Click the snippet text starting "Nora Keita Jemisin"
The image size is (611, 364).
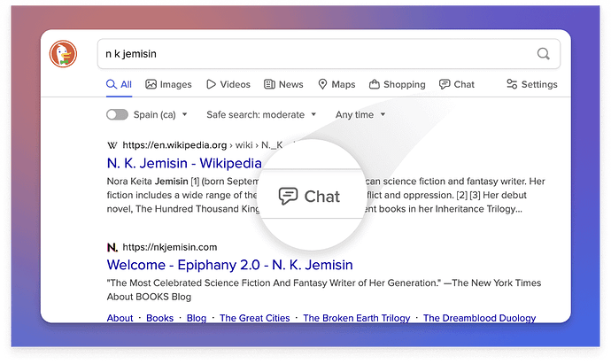click(326, 195)
